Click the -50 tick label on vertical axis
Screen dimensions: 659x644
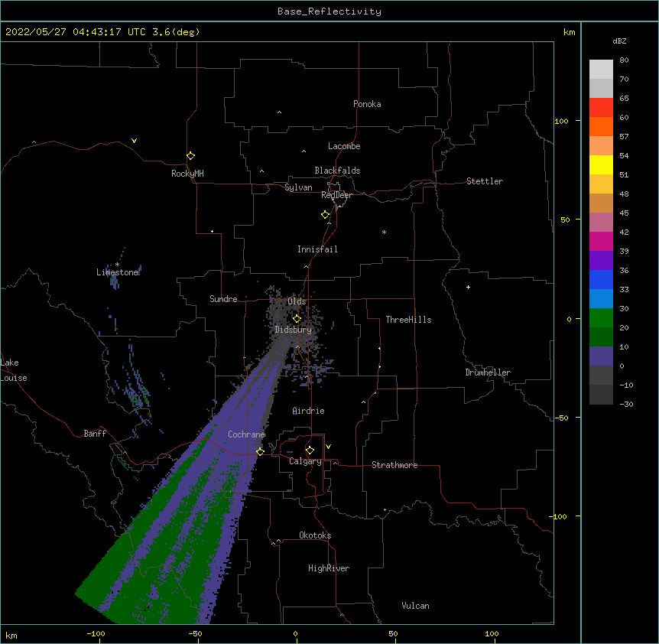point(562,418)
